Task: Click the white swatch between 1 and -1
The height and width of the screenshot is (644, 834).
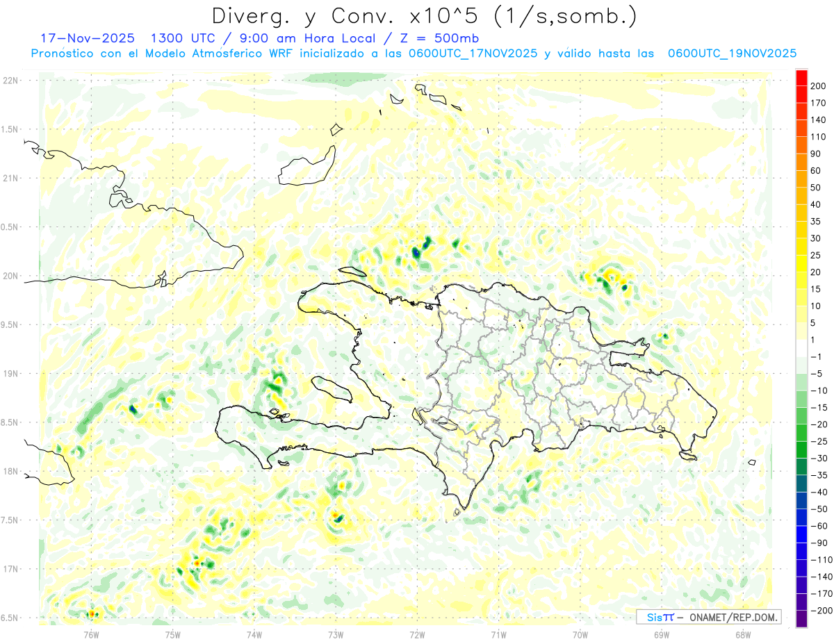Action: (801, 348)
